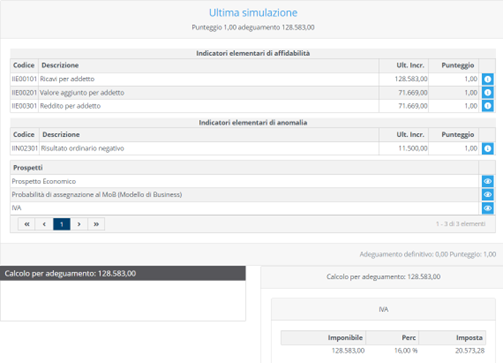Select page 1 in pager
Image resolution: width=503 pixels, height=363 pixels.
pyautogui.click(x=62, y=224)
